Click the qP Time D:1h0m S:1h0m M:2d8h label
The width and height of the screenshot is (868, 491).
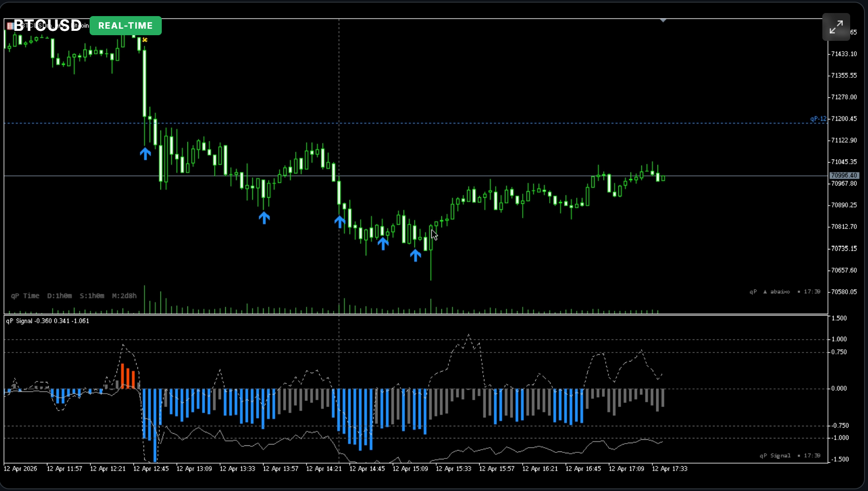click(73, 296)
